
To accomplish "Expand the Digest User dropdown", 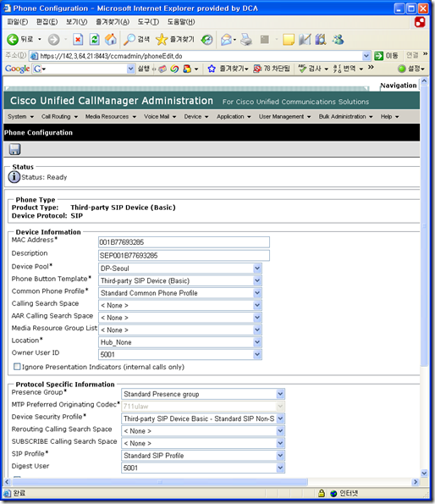I will pyautogui.click(x=280, y=468).
